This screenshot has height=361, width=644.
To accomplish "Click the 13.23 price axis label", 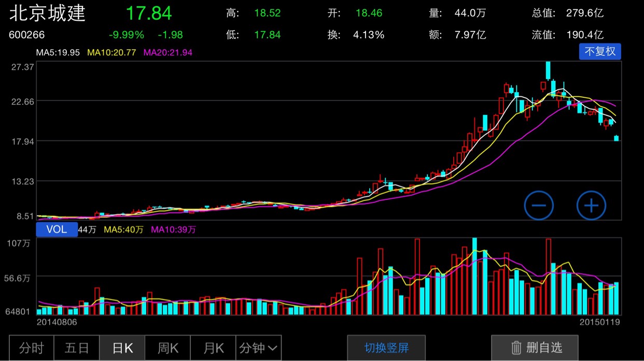I will pos(22,181).
